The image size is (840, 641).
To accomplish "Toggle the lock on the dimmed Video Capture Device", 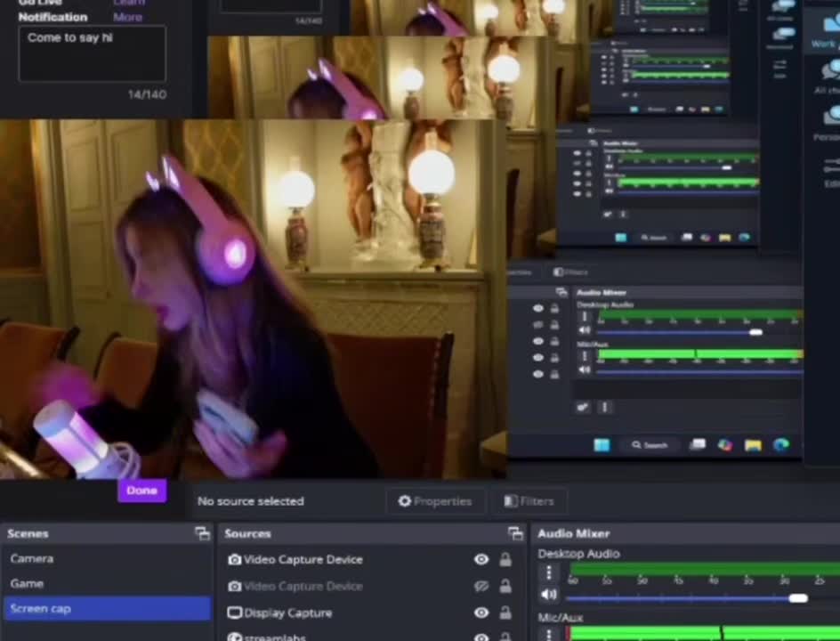I will coord(505,587).
